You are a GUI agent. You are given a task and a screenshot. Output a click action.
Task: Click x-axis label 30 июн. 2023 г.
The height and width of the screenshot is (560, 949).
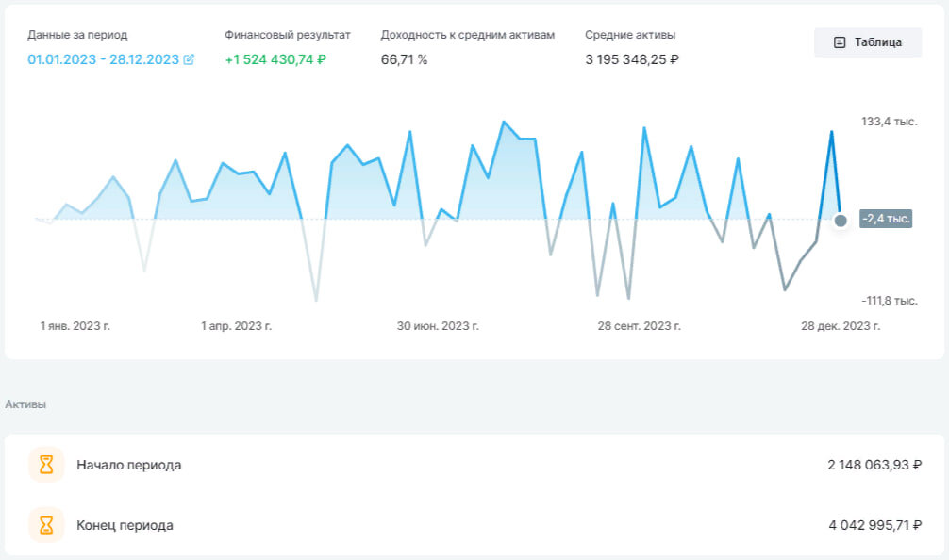pyautogui.click(x=438, y=326)
